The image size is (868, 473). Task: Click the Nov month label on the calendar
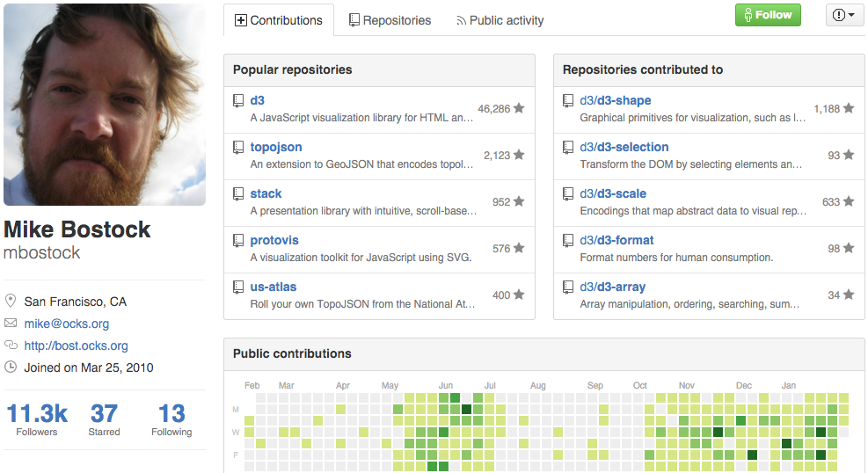[687, 386]
